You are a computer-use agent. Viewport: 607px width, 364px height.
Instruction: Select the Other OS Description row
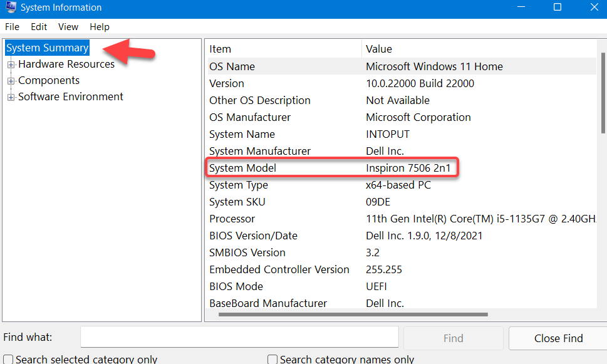[x=402, y=100]
